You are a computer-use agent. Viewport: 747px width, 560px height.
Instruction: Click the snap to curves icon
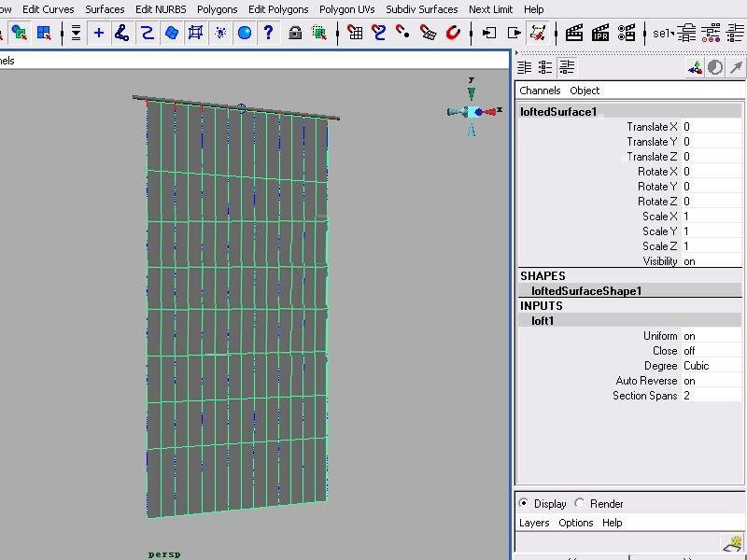(x=379, y=33)
